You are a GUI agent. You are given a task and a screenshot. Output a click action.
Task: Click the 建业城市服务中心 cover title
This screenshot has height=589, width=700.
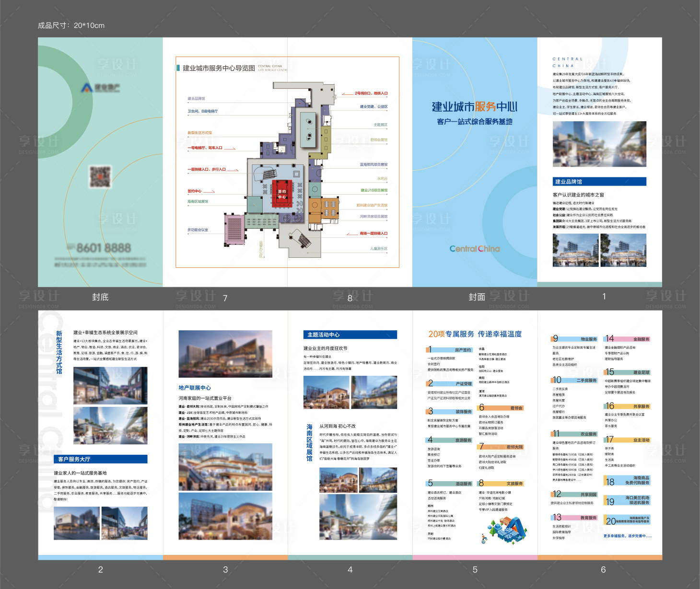click(x=474, y=106)
